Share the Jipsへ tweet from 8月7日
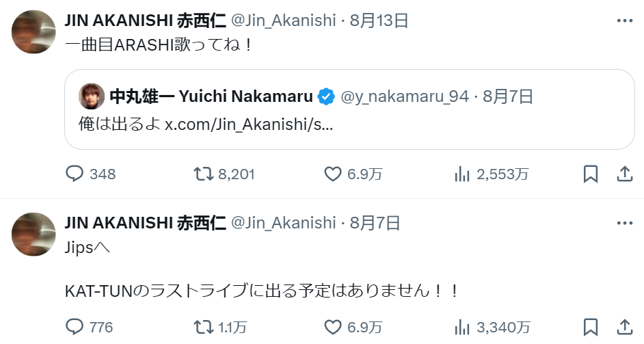The image size is (644, 344). [624, 327]
